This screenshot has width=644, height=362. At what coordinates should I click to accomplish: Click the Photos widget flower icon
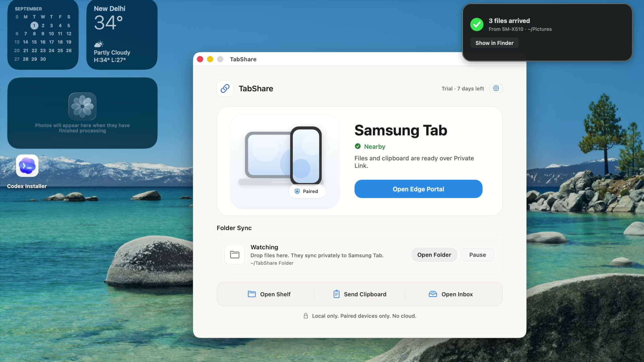tap(83, 106)
